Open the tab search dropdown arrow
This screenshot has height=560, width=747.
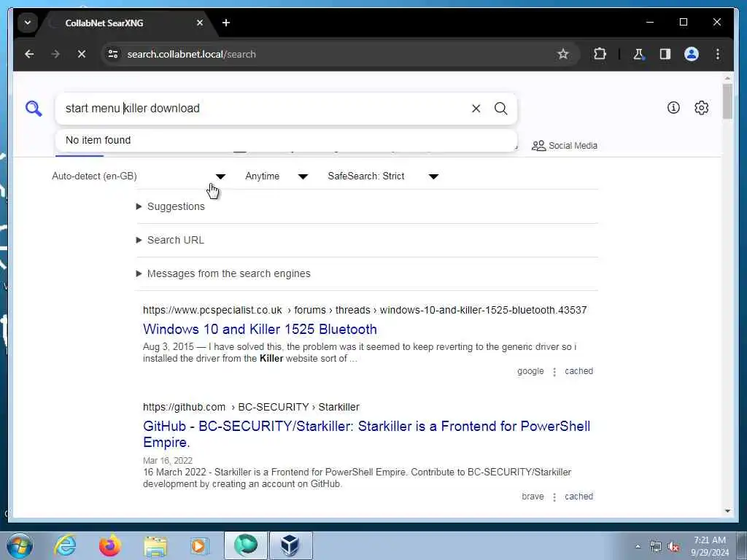[x=28, y=23]
